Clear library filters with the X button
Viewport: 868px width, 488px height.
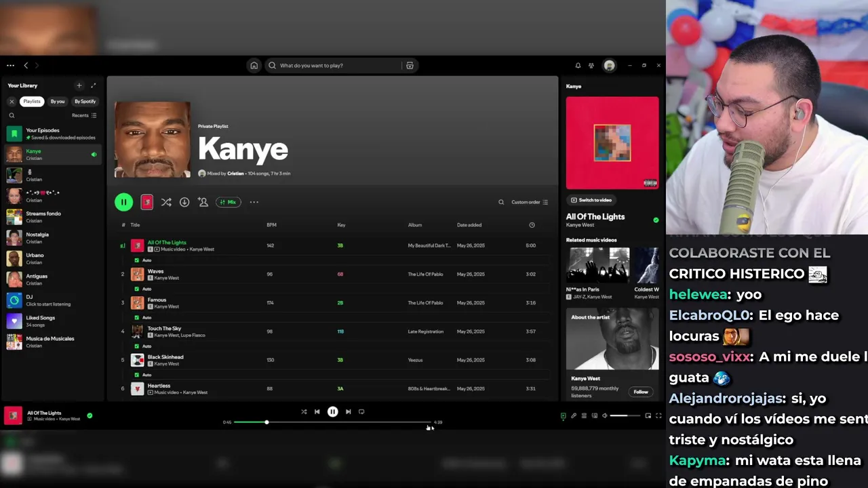tap(12, 102)
